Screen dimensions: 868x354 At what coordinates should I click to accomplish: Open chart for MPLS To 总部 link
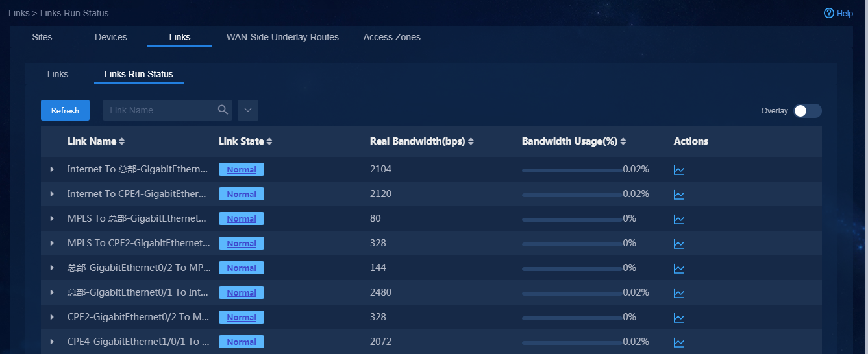click(x=679, y=219)
